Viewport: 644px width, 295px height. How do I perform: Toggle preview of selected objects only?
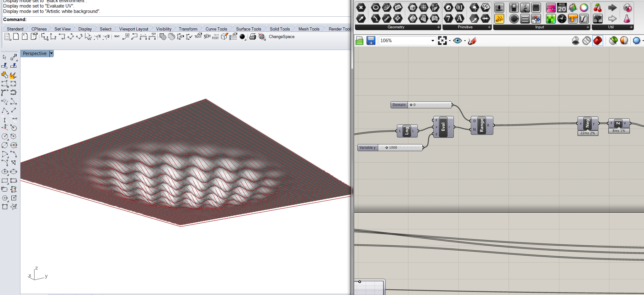(613, 41)
